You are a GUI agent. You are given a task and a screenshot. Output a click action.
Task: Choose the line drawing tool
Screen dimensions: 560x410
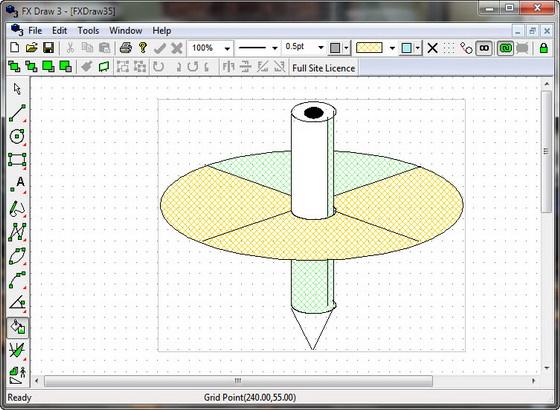point(17,113)
